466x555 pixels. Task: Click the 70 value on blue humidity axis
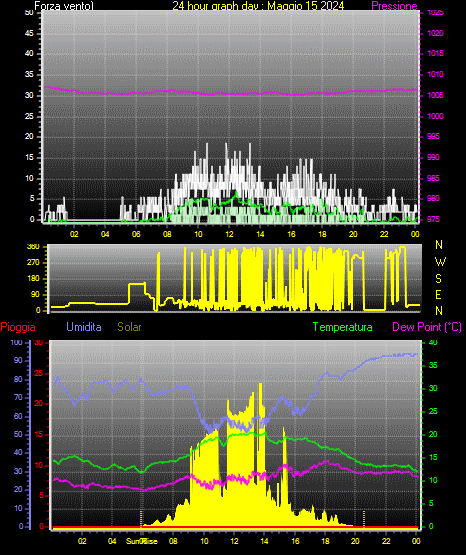[x=18, y=397]
